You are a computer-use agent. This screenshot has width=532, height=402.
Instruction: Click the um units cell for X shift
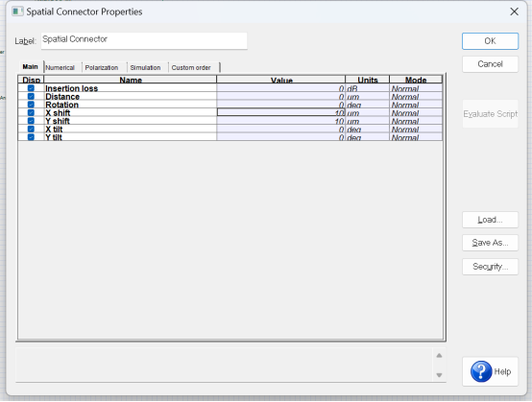(x=368, y=112)
